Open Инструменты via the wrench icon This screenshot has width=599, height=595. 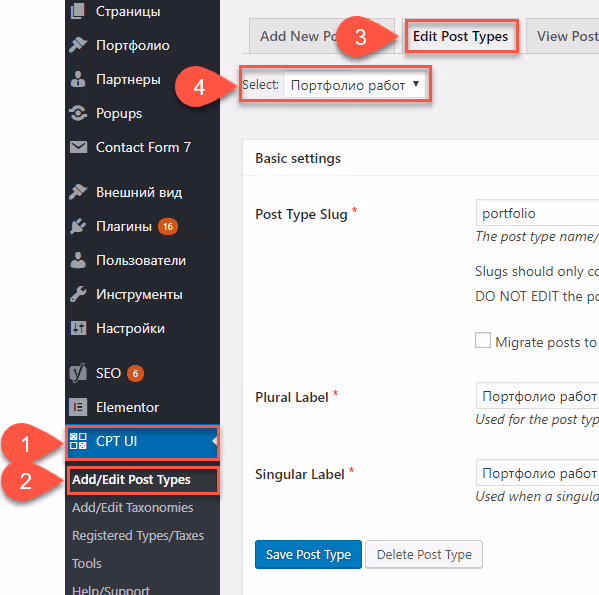(78, 294)
